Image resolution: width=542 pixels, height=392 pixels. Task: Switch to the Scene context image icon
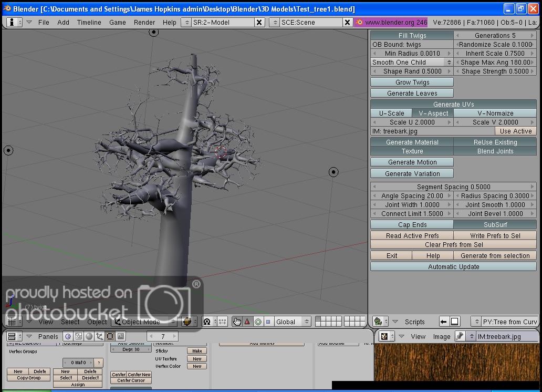tap(120, 336)
